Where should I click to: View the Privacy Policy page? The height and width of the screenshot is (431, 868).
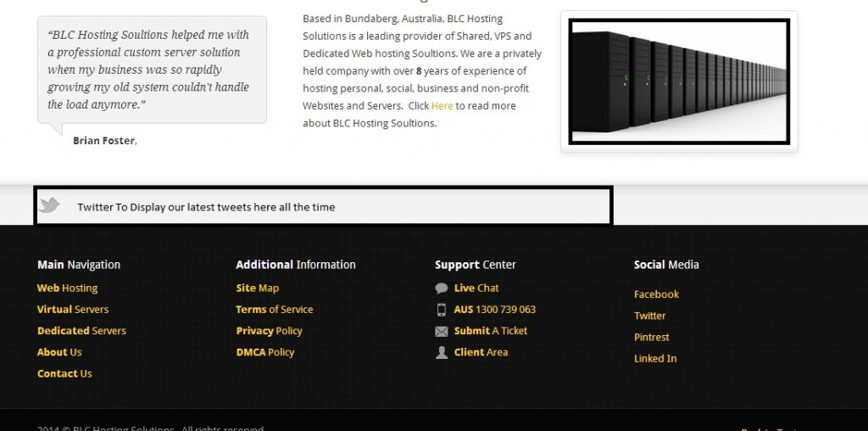(x=269, y=331)
